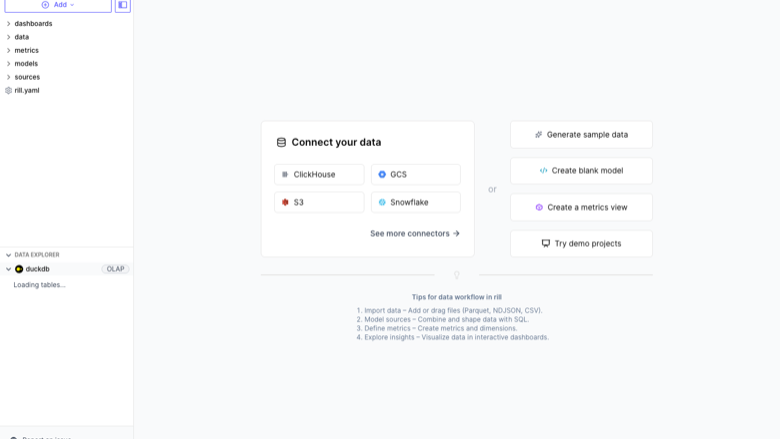780x439 pixels.
Task: Click Generate sample data button
Action: (581, 135)
